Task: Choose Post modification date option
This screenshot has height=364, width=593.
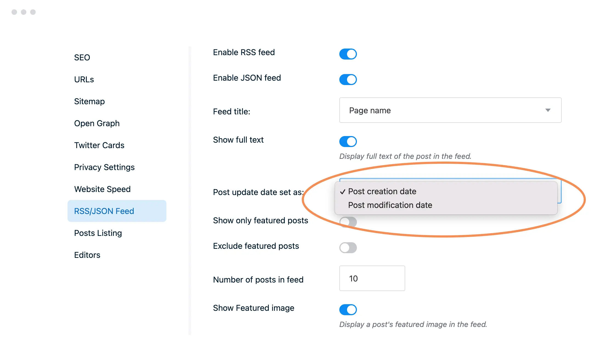Action: 390,205
